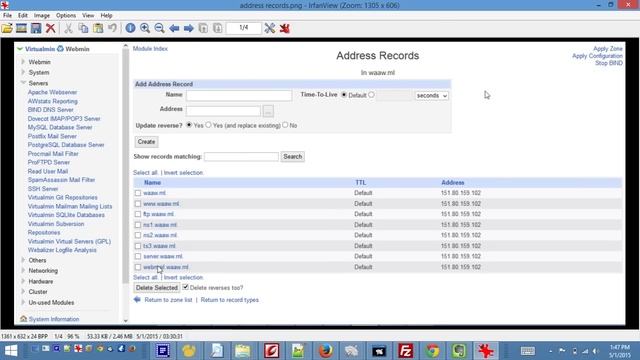Click the blue return arrow near zone list link
This screenshot has height=360, width=640.
tap(137, 300)
